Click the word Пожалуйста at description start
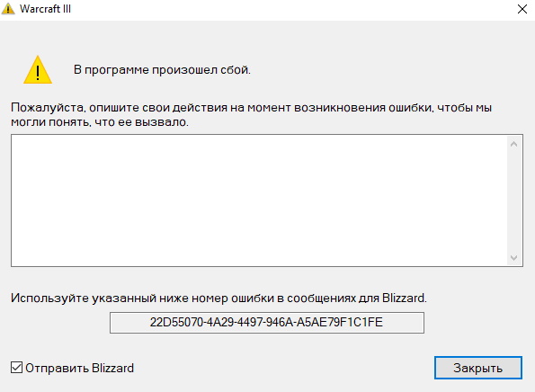 click(x=49, y=108)
